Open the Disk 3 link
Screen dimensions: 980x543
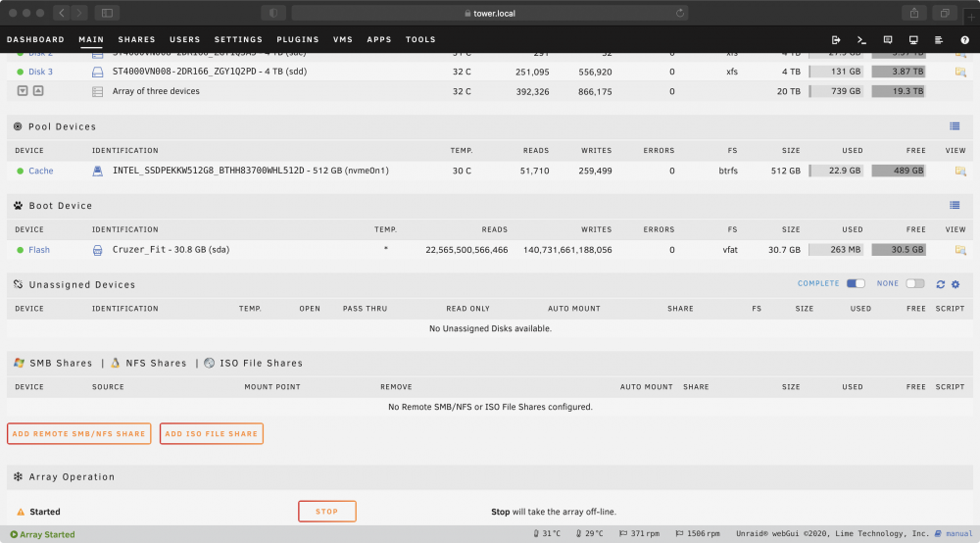point(40,72)
